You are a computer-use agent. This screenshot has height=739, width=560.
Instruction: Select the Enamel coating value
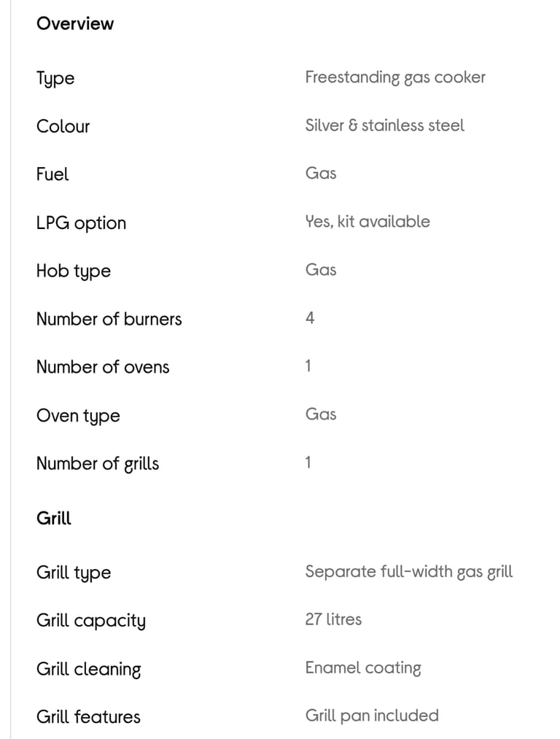(x=363, y=668)
